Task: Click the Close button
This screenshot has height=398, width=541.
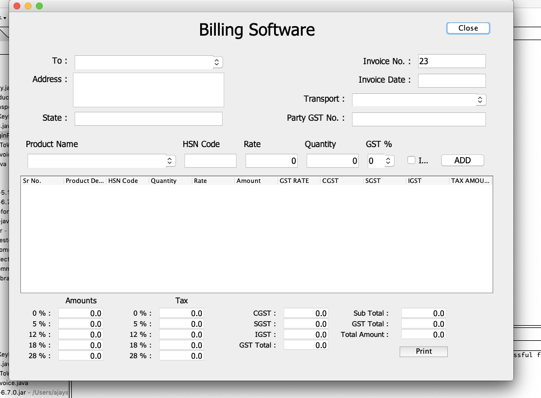Action: tap(468, 28)
